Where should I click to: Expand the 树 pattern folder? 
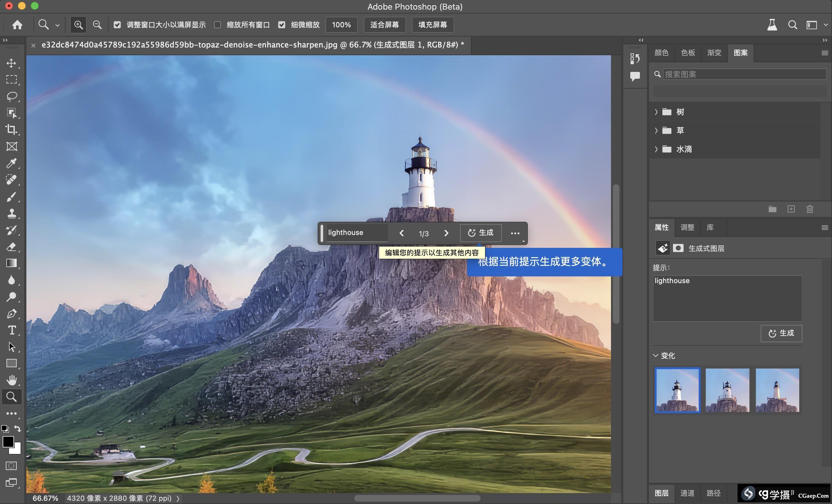coord(656,112)
